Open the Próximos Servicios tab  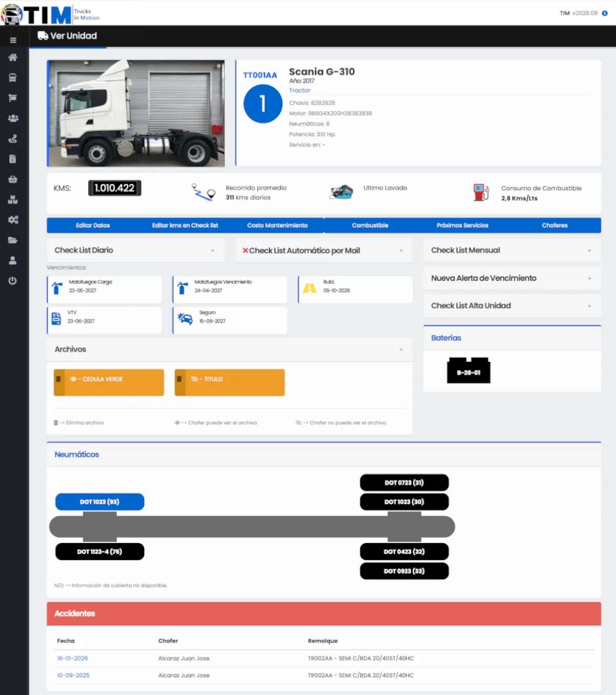coord(463,225)
